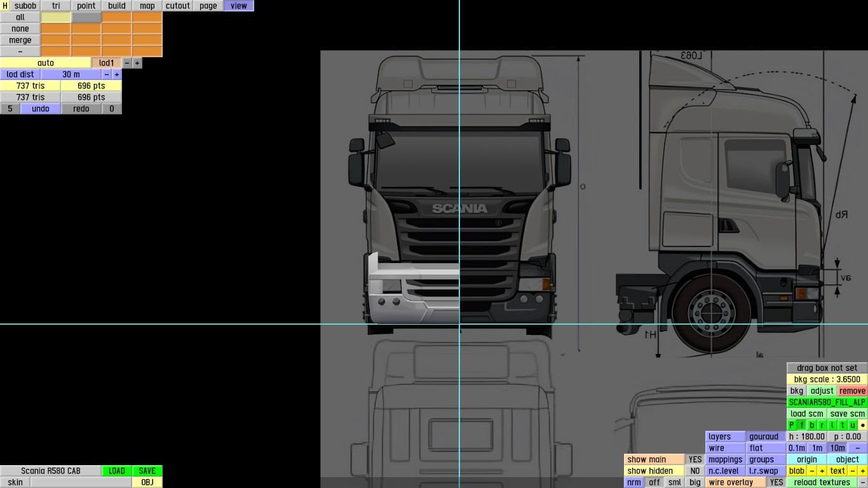The image size is (868, 488).
Task: Select the f front view button
Action: coord(802,425)
